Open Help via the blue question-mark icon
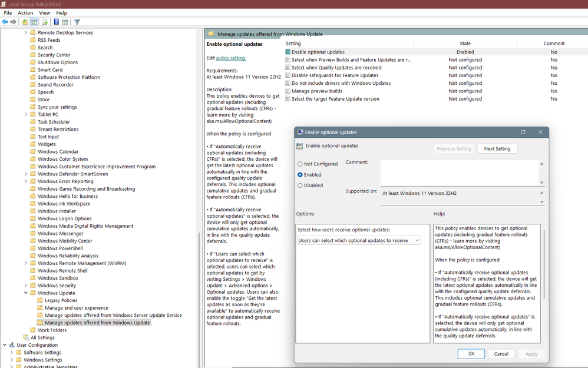The image size is (588, 368). coord(56,22)
